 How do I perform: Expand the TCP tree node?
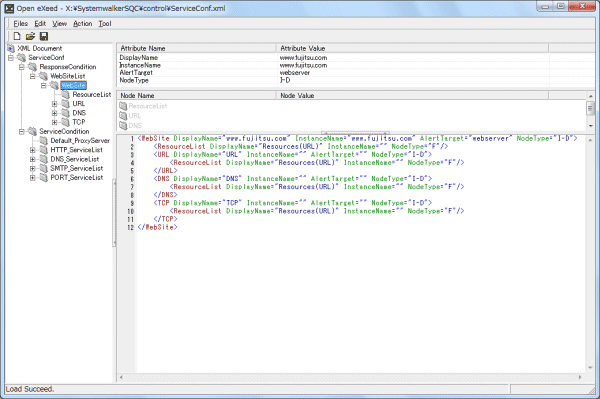54,122
